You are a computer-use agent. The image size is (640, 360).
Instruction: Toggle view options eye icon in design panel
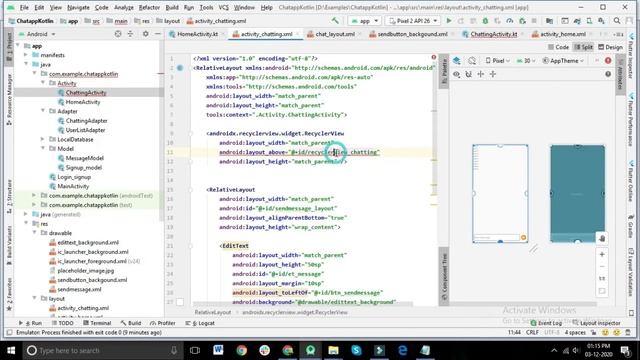click(457, 74)
